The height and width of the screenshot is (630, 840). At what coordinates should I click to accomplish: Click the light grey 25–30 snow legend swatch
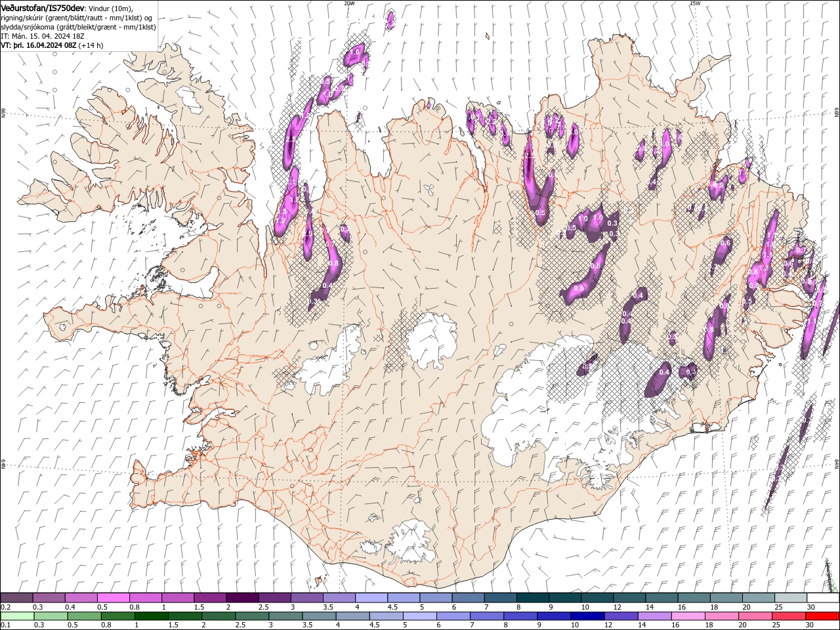[790, 598]
